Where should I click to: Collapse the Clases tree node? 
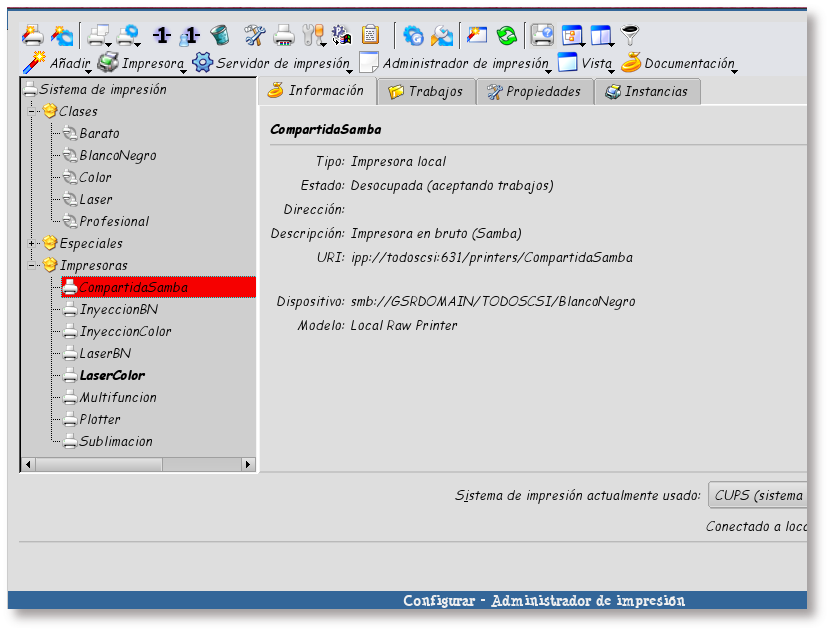(x=35, y=111)
